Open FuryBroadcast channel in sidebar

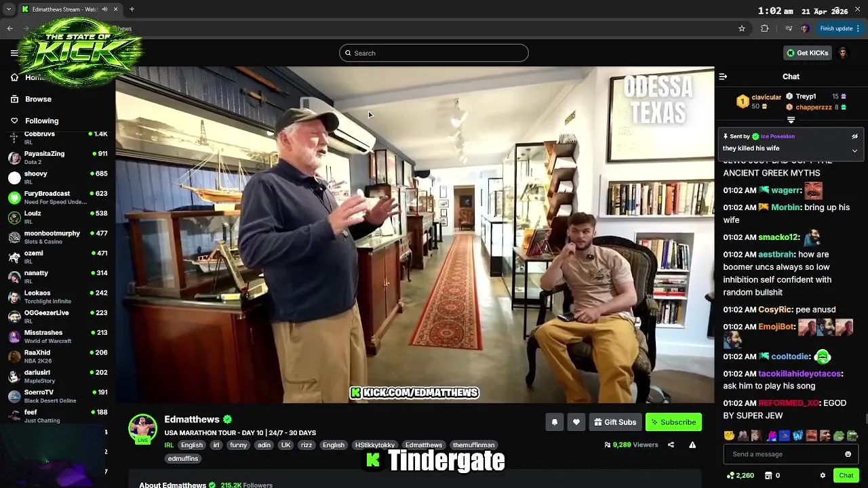point(58,197)
